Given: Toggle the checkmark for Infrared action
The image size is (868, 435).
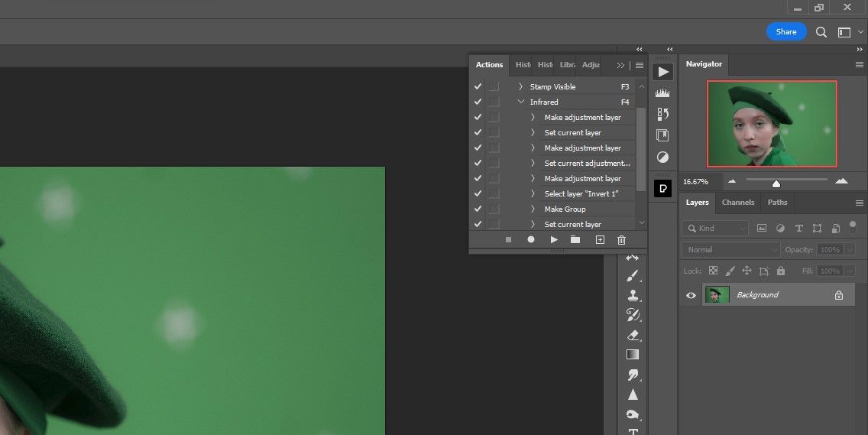Looking at the screenshot, I should 478,102.
